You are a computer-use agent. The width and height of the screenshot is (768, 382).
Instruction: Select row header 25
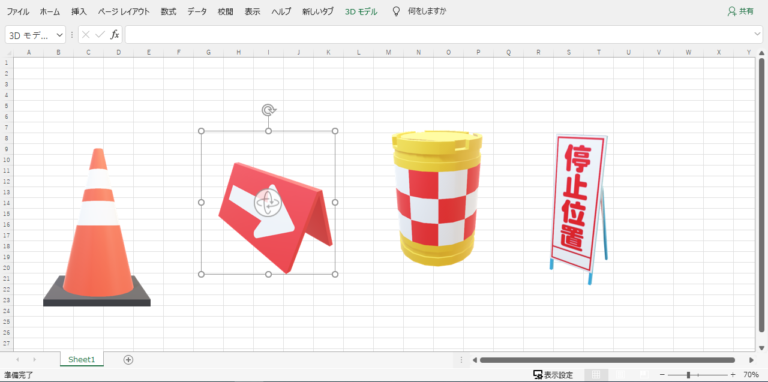(x=6, y=322)
